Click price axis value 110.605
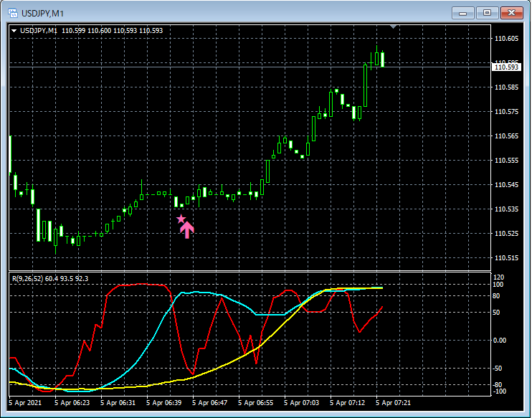532x418 pixels. pos(507,39)
